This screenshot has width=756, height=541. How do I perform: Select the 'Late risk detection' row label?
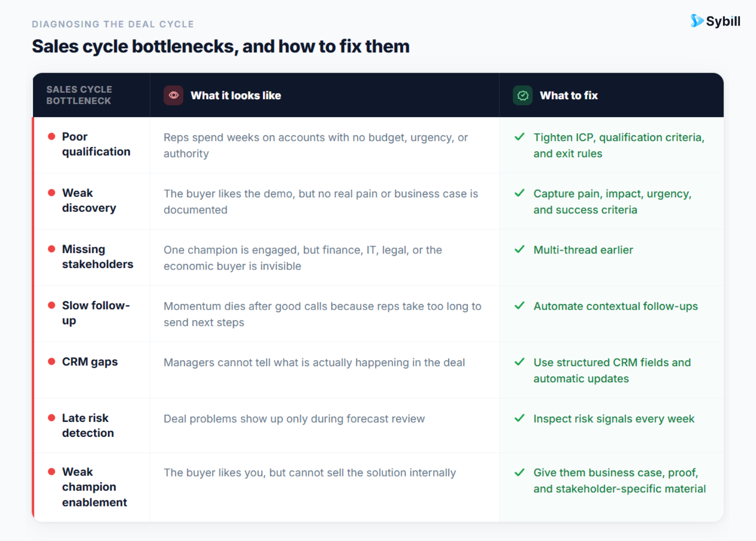[x=88, y=425]
